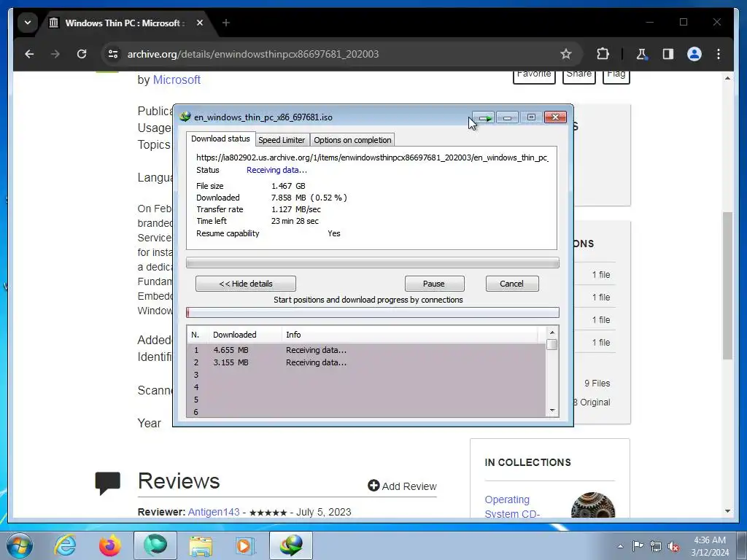Switch to Internet Download Manager taskbar button

tap(291, 545)
